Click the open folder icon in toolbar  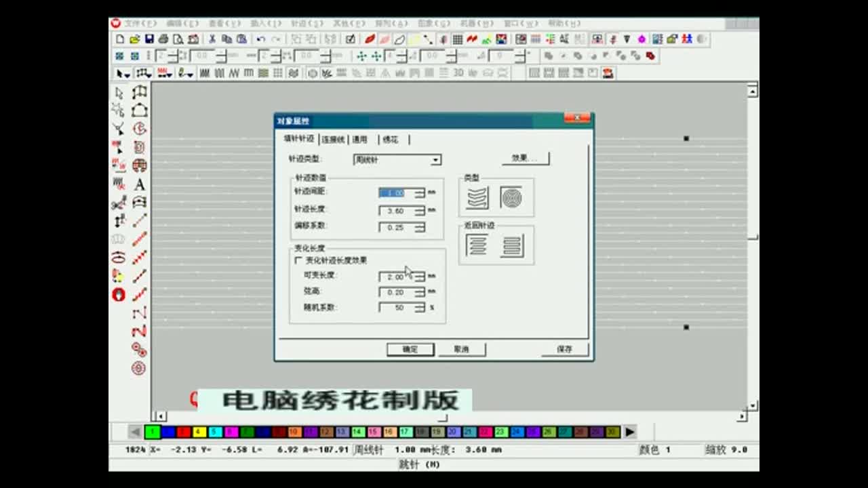click(x=134, y=39)
